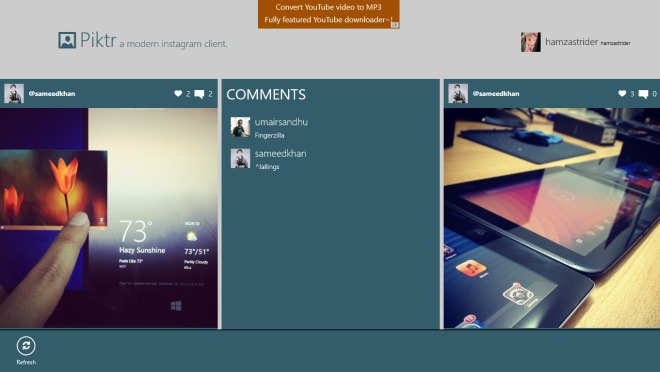This screenshot has height=372, width=660.
Task: Click the Piktr logo icon
Action: click(67, 40)
